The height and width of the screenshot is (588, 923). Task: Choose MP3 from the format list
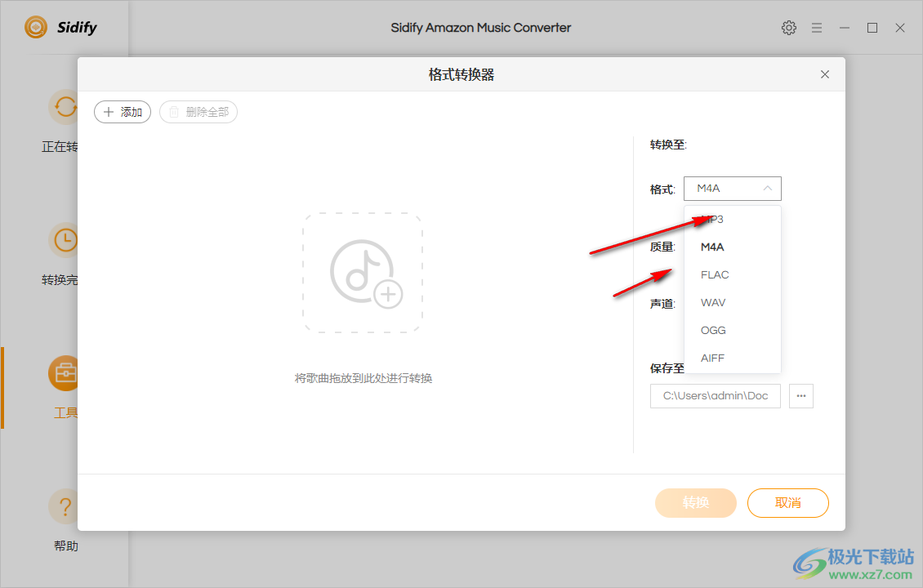coord(733,220)
